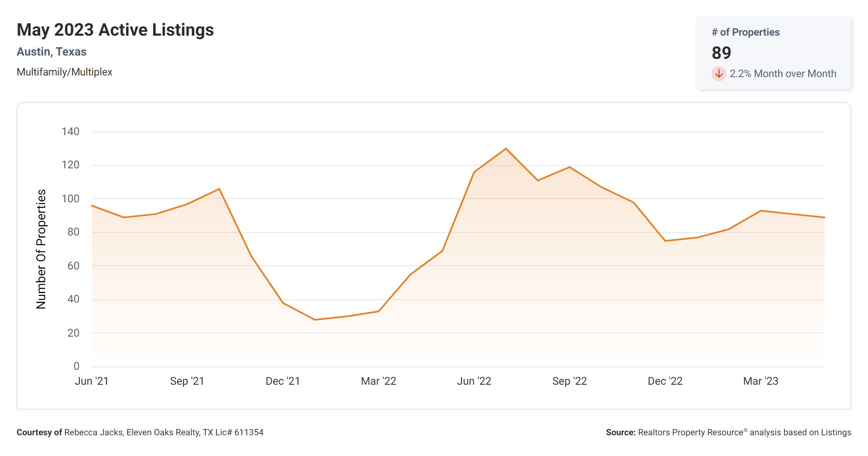Click the 60 y-axis tick label
Image resolution: width=868 pixels, height=456 pixels.
click(73, 266)
